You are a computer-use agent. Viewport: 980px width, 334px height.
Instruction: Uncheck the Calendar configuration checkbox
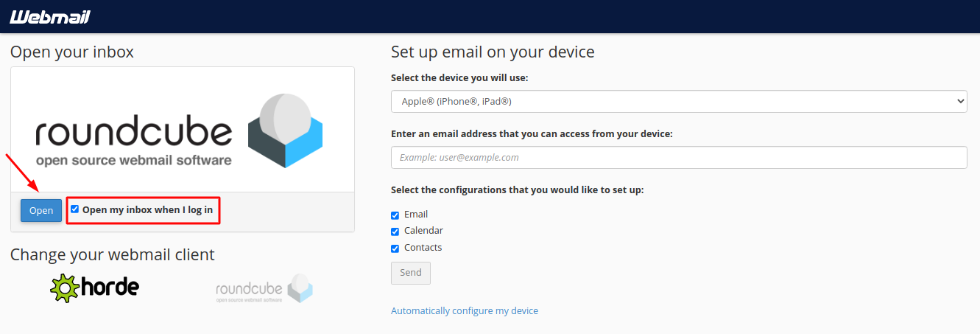coord(395,232)
